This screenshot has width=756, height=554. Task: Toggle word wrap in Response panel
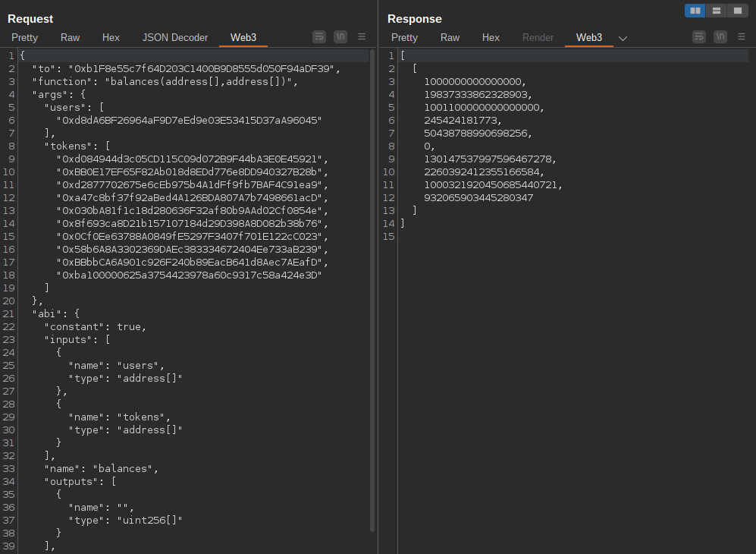(699, 36)
